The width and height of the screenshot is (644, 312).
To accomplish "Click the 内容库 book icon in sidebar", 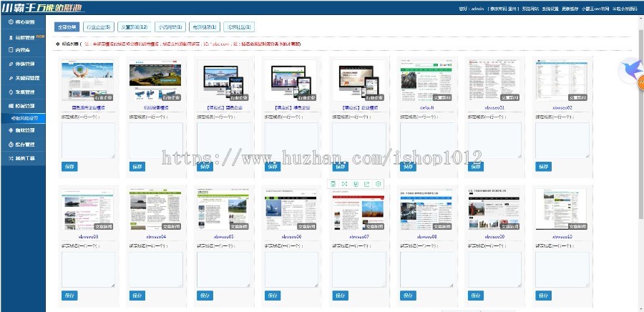I will pos(11,49).
